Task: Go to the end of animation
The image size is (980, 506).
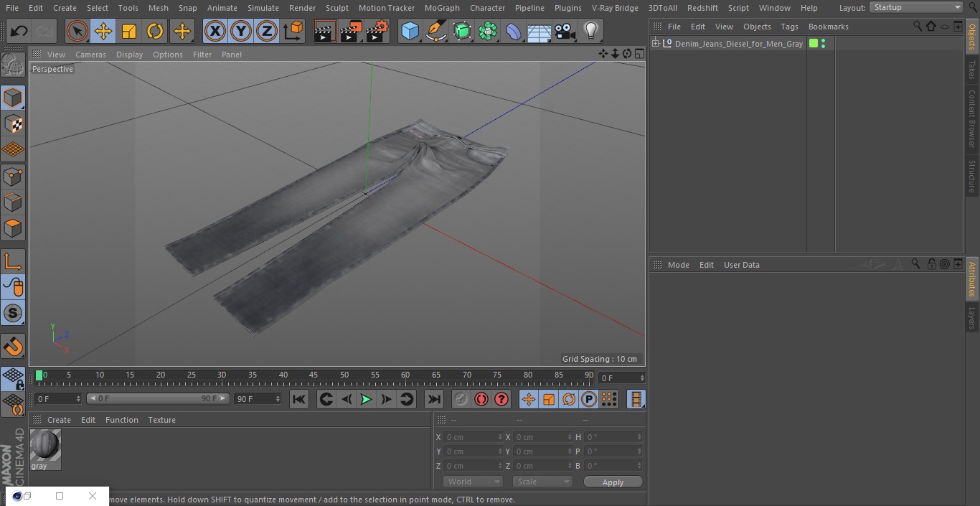Action: coord(434,399)
